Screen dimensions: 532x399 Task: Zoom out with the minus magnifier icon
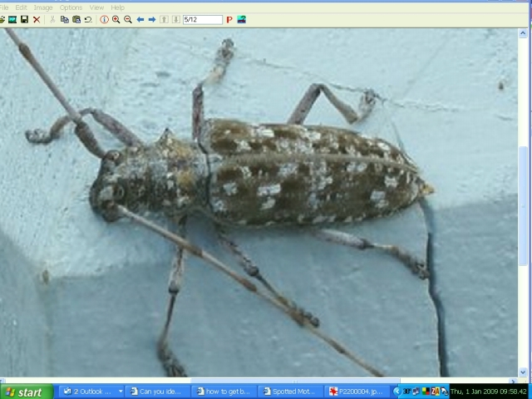[x=127, y=19]
